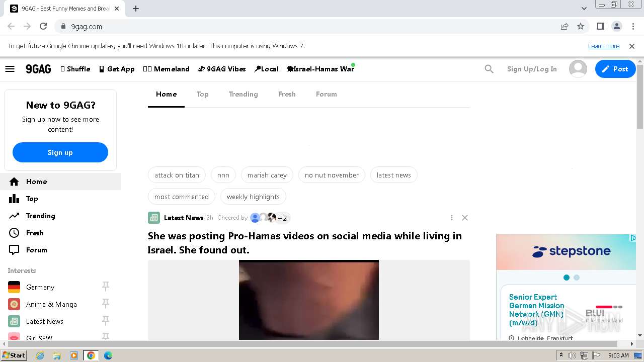Click the Germany flag icon
The image size is (644, 362).
14,287
